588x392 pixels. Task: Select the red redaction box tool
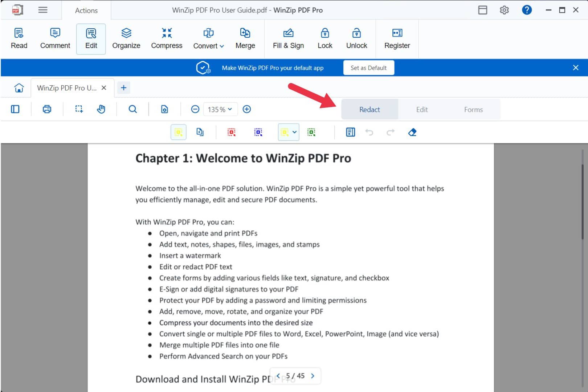(232, 132)
